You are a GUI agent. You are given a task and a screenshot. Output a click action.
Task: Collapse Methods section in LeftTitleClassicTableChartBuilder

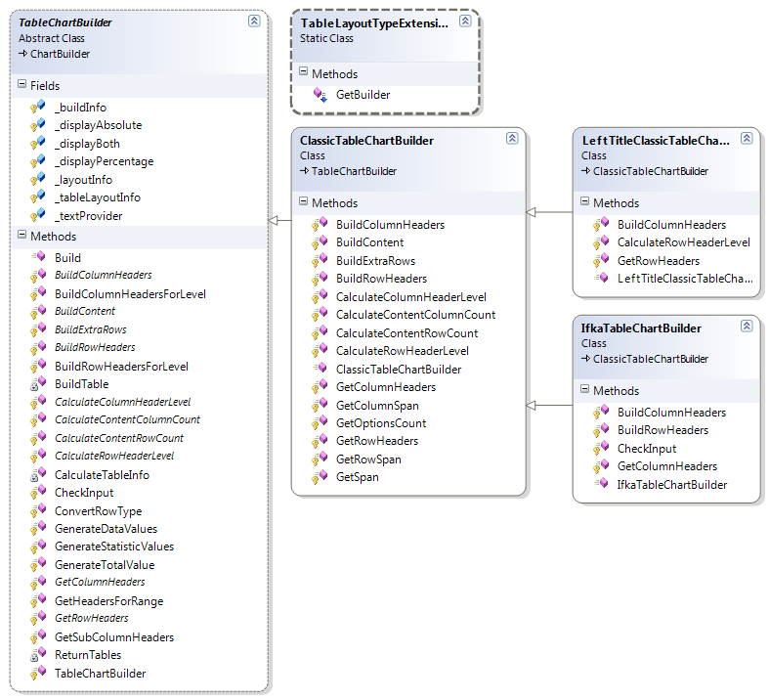point(585,202)
